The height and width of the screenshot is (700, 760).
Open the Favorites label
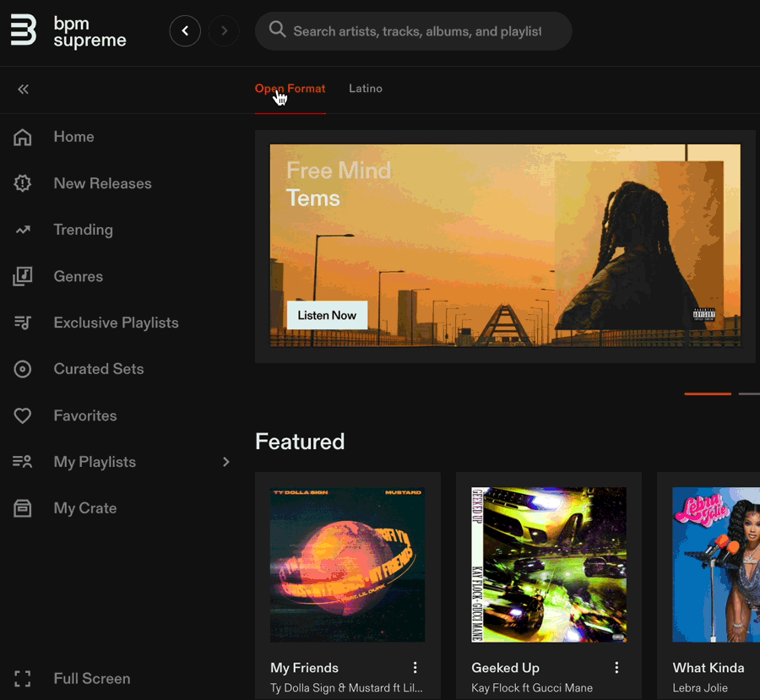[85, 415]
